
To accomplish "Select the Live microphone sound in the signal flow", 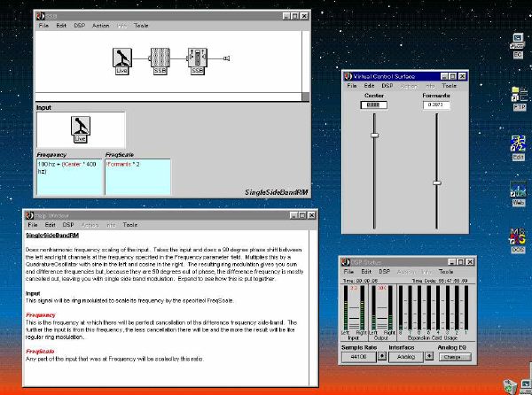I will [x=122, y=58].
